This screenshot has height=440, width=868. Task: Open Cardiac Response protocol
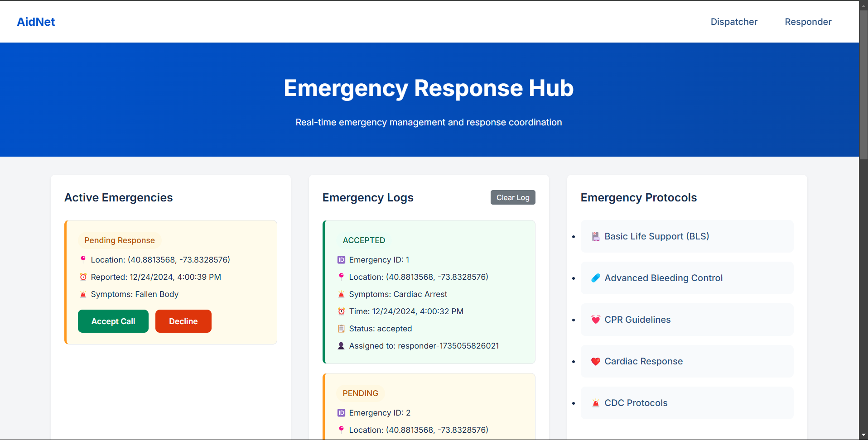tap(687, 361)
